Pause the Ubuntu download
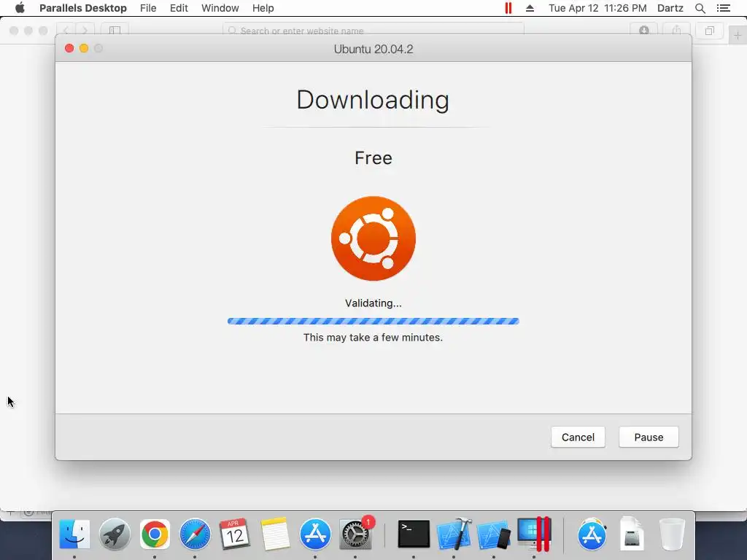Viewport: 747px width, 560px height. (649, 437)
